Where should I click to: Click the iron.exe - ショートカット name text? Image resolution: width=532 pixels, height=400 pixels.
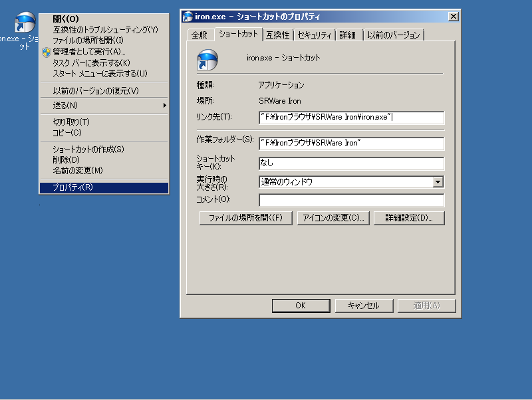pyautogui.click(x=283, y=58)
